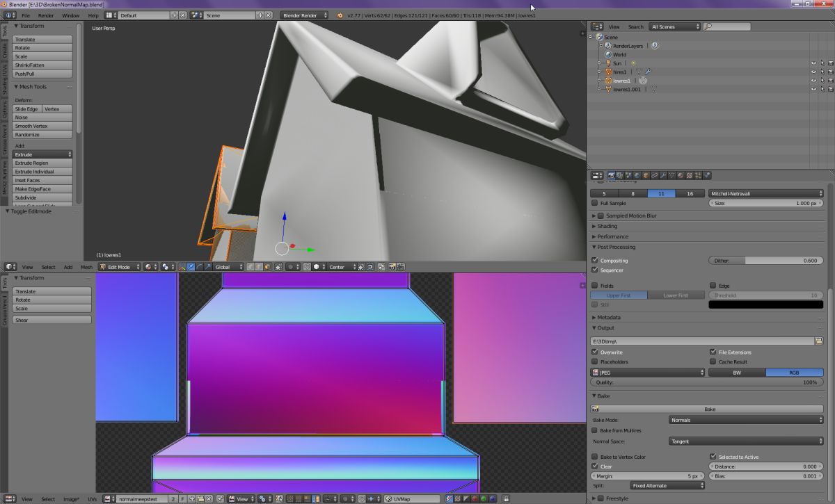This screenshot has height=504, width=835.
Task: Uncheck Selected to Active option
Action: pos(713,457)
